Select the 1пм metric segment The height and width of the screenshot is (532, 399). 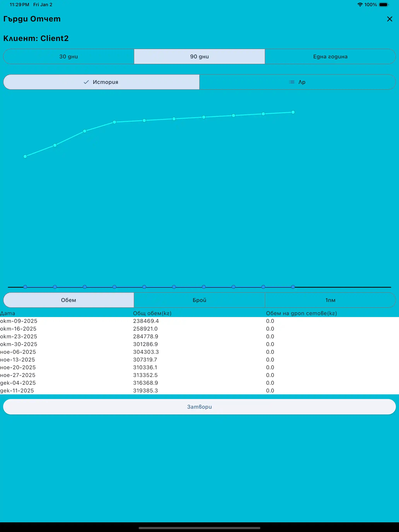330,300
